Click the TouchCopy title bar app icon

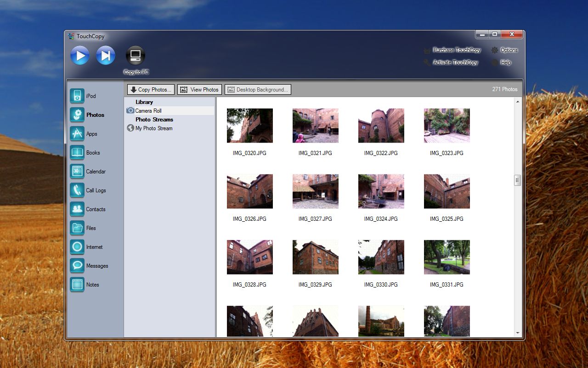point(71,36)
